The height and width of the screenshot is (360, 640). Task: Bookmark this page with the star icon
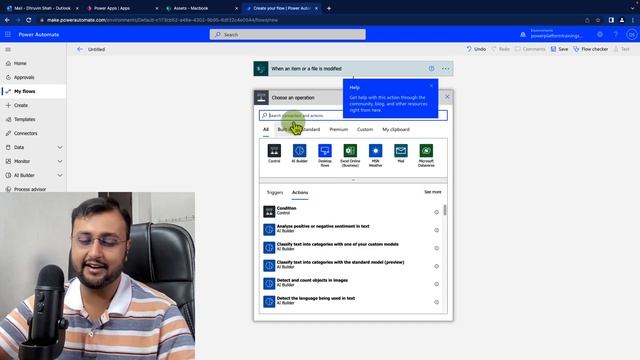point(598,20)
